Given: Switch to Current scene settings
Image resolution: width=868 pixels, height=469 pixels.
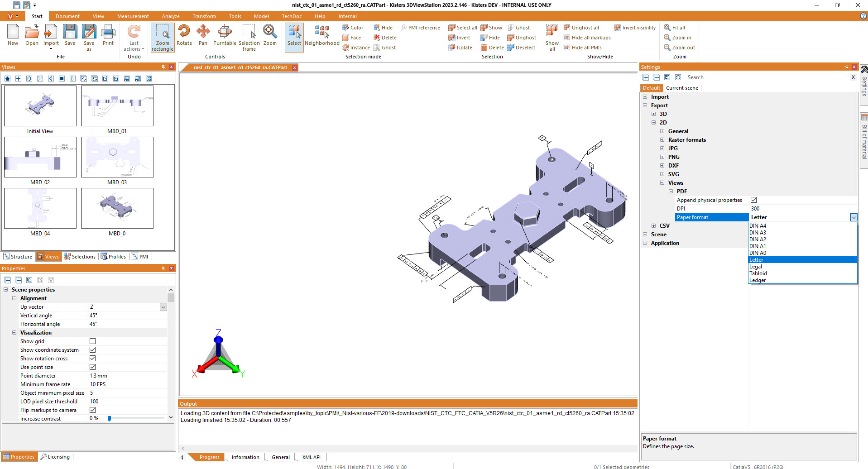Looking at the screenshot, I should coord(682,88).
